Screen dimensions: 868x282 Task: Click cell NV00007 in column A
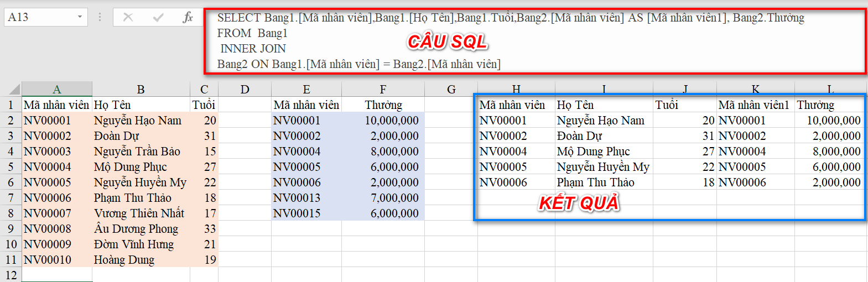[x=56, y=213]
